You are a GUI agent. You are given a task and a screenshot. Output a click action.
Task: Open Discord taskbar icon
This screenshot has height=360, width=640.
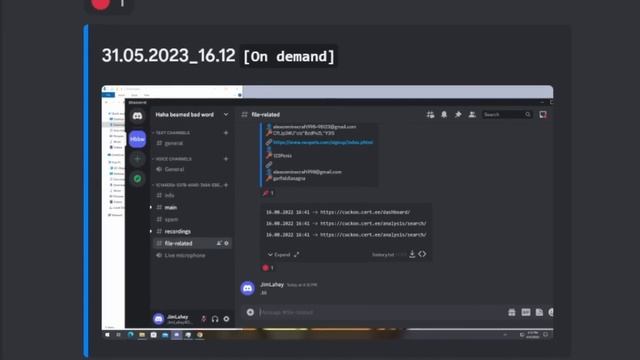pos(177,335)
